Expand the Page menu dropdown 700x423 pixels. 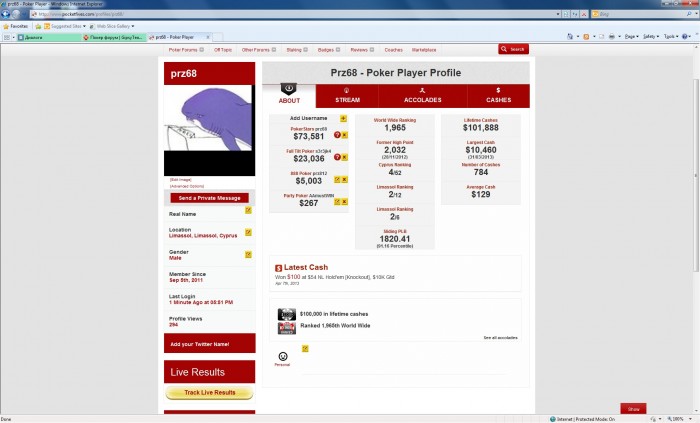(631, 37)
